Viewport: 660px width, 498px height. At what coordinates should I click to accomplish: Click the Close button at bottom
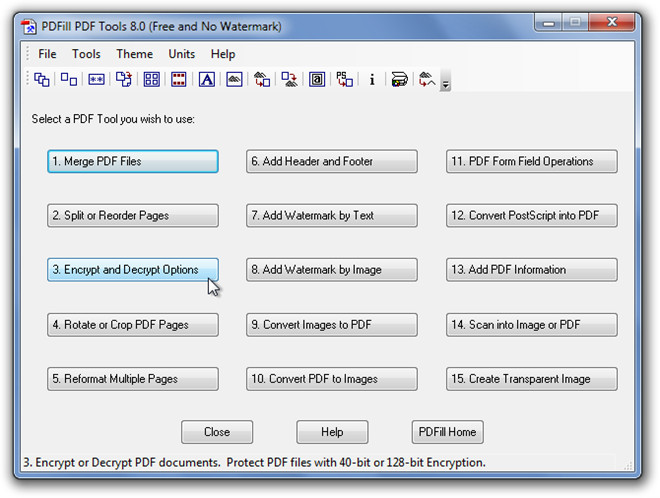[217, 432]
